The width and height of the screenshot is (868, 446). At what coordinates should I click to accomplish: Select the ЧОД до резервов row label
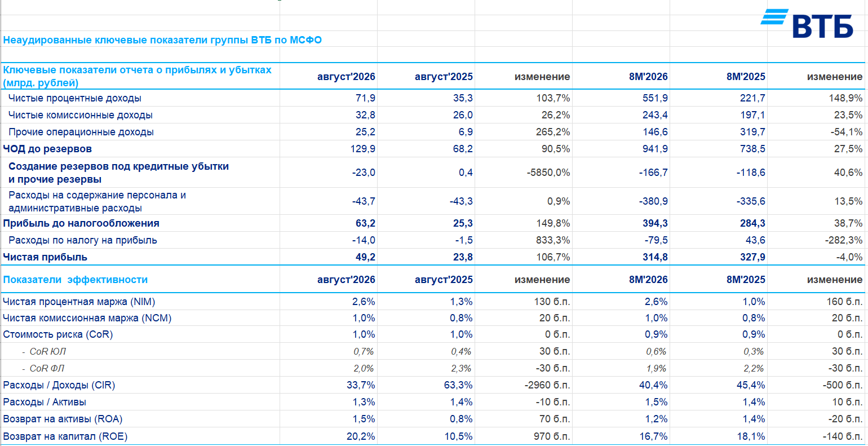[47, 149]
